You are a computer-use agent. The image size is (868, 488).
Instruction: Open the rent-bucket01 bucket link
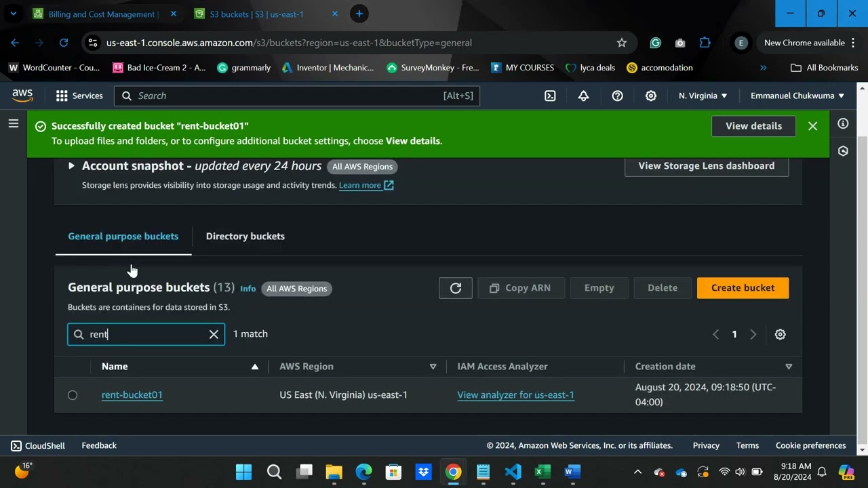tap(132, 395)
